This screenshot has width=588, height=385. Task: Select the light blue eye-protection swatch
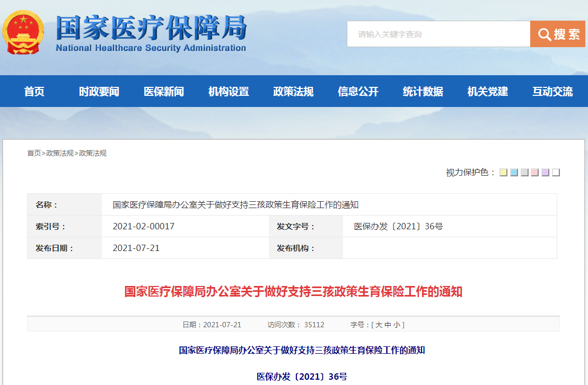[x=514, y=173]
